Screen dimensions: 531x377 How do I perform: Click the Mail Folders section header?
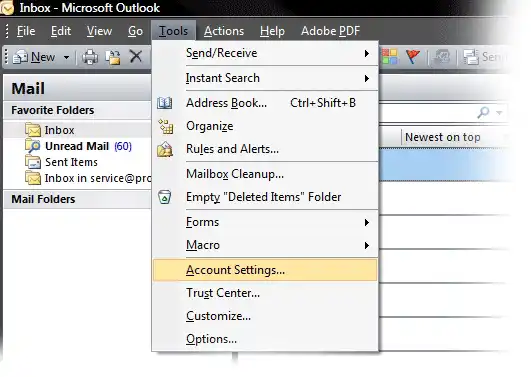point(77,199)
